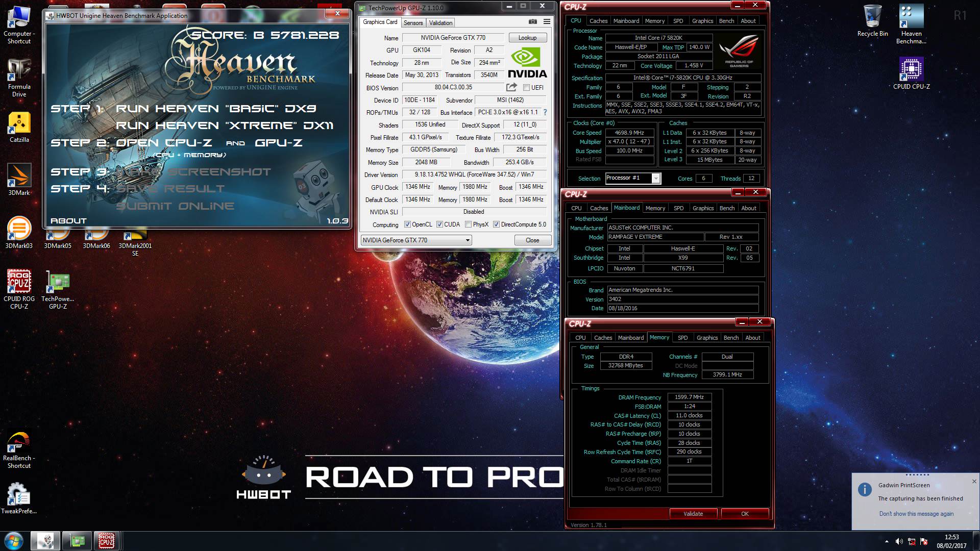The image size is (980, 551).
Task: Click Run Heaven Basic DX9 step
Action: pyautogui.click(x=216, y=109)
